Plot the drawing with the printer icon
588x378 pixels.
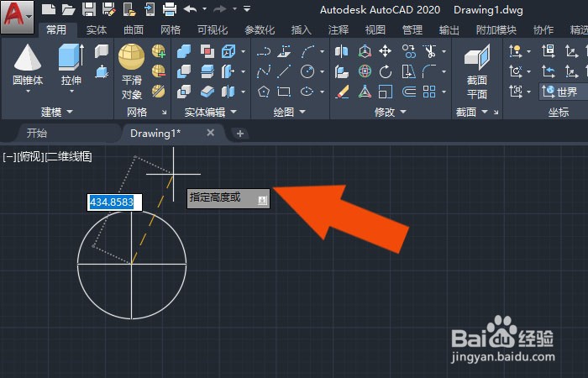[170, 9]
